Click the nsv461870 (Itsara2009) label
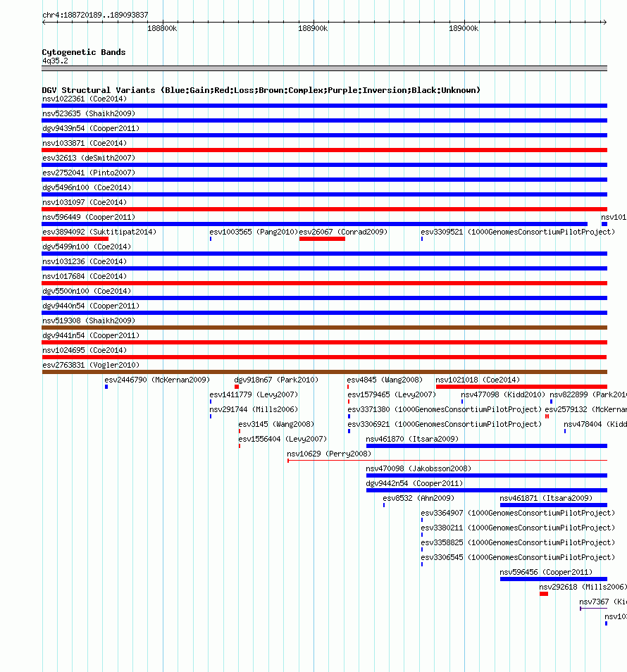627x672 pixels. [x=412, y=439]
